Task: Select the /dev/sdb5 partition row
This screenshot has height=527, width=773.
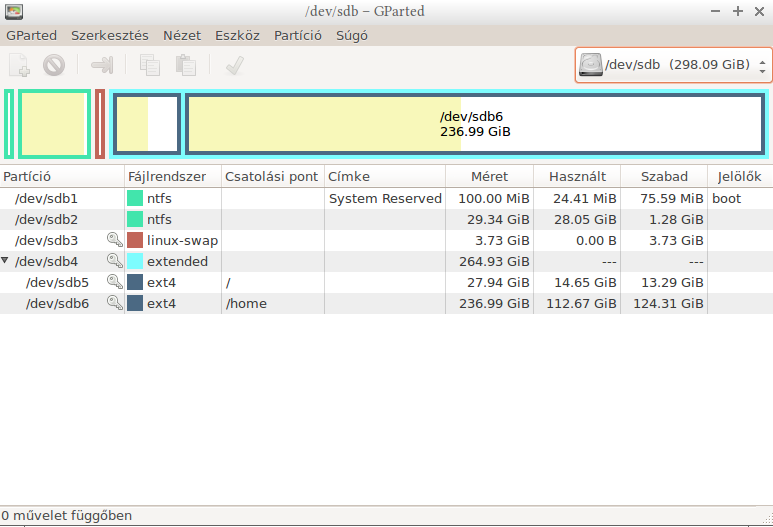Action: click(x=386, y=282)
